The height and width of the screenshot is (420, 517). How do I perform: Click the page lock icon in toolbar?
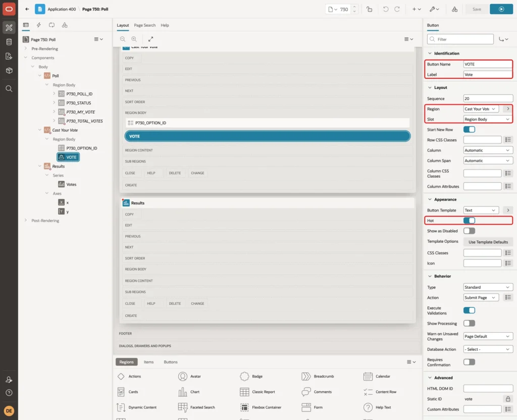pos(369,9)
